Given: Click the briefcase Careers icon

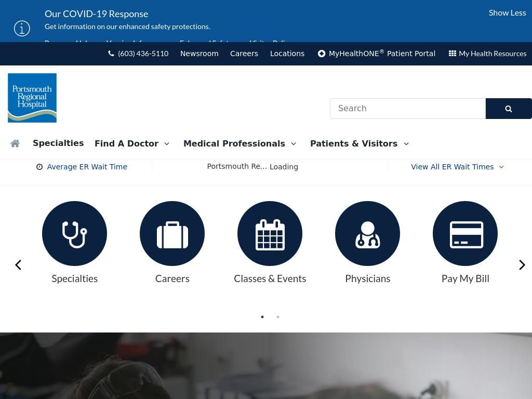Looking at the screenshot, I should (172, 233).
